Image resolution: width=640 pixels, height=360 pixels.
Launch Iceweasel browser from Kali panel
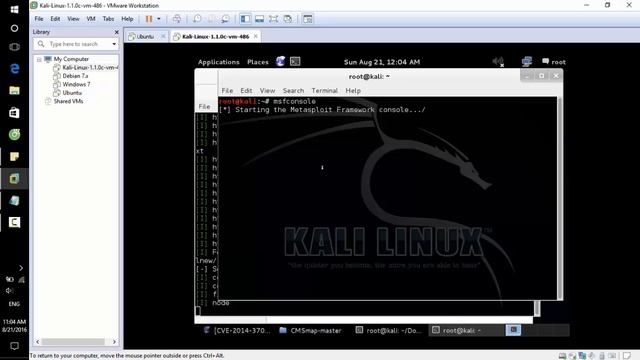[280, 61]
